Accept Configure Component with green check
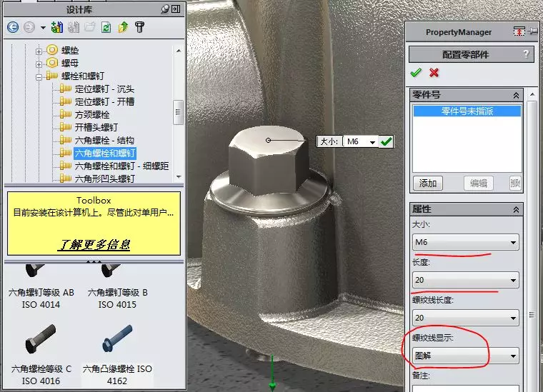543x392 pixels. tap(416, 73)
